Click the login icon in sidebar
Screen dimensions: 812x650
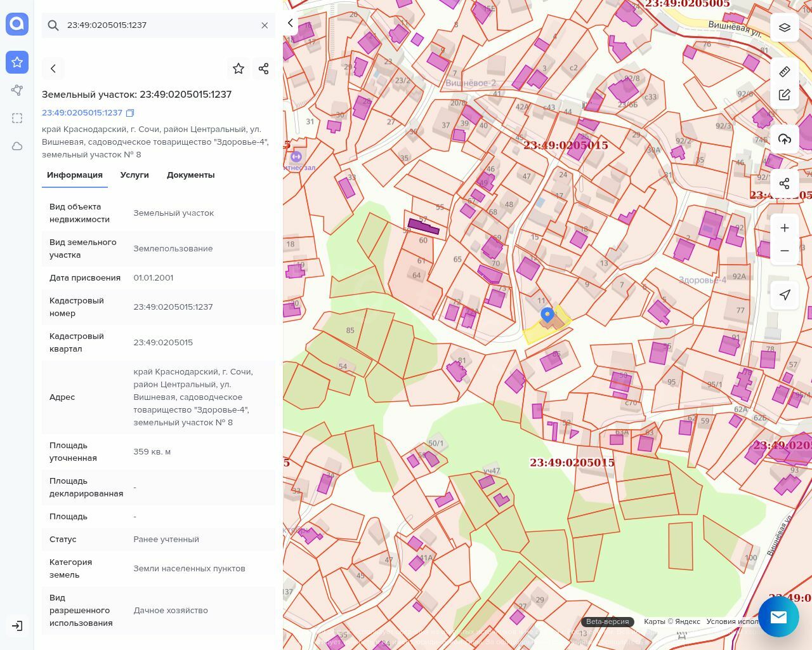[17, 626]
